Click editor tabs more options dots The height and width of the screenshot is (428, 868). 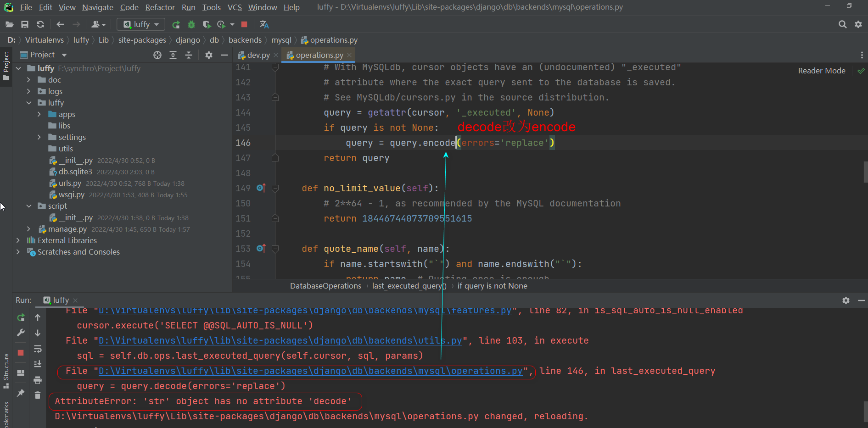click(862, 55)
